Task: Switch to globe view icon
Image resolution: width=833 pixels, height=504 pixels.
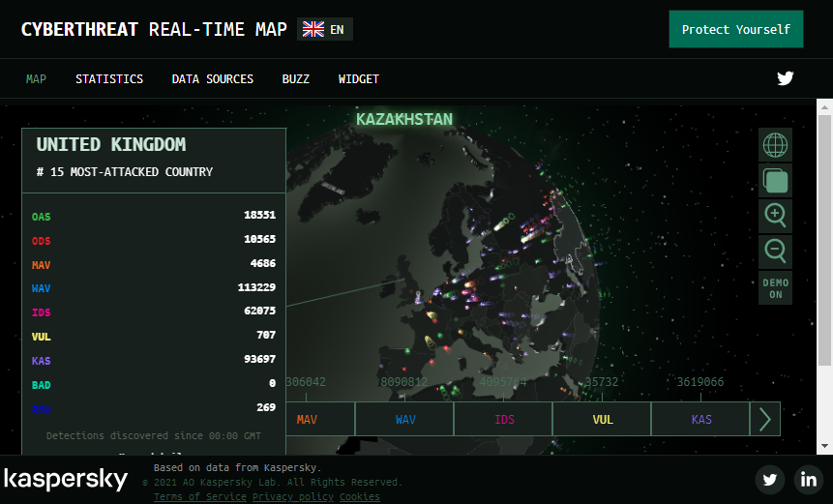Action: tap(775, 144)
